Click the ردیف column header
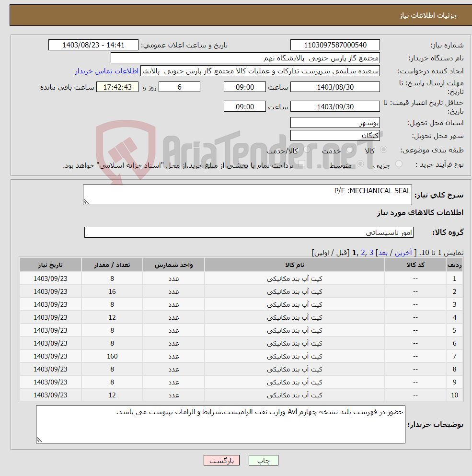472x476 pixels. pyautogui.click(x=454, y=265)
